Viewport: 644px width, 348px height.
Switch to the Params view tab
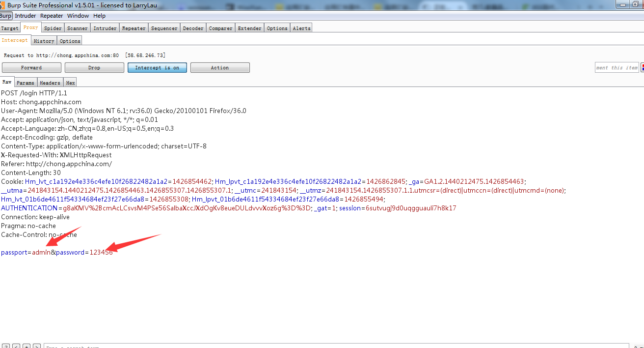tap(26, 83)
